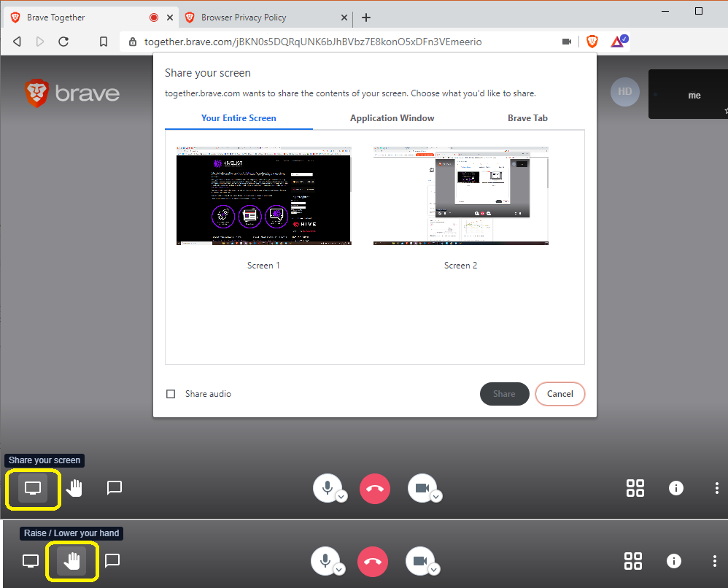The width and height of the screenshot is (728, 588).
Task: Open info icon in upper toolbar
Action: point(676,488)
